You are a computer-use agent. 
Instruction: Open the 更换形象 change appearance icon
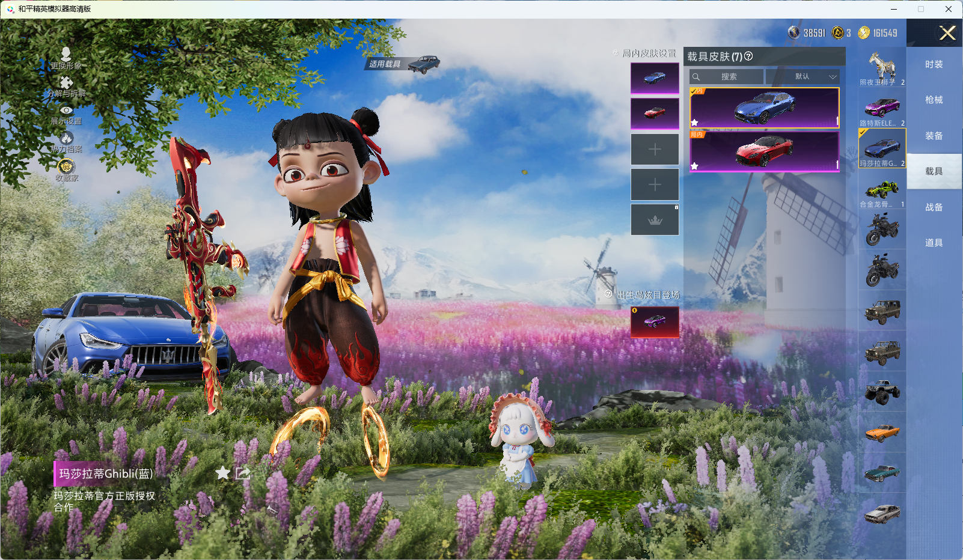click(x=66, y=59)
